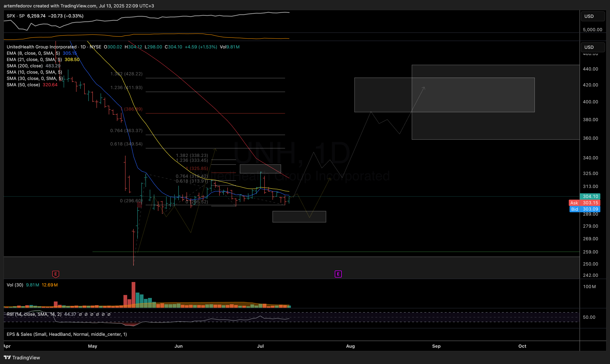The image size is (610, 364).
Task: Click the +4.59 (+1.53%) change value
Action: pos(201,47)
